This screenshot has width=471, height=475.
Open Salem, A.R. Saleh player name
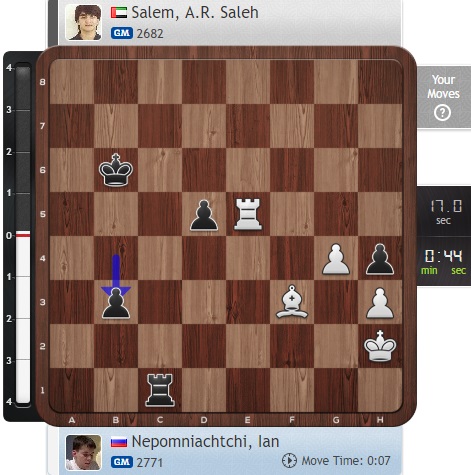click(195, 13)
